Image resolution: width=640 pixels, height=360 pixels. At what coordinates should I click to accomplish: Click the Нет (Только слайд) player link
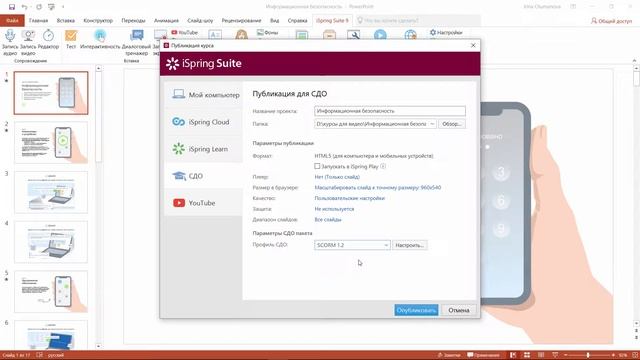coord(337,177)
